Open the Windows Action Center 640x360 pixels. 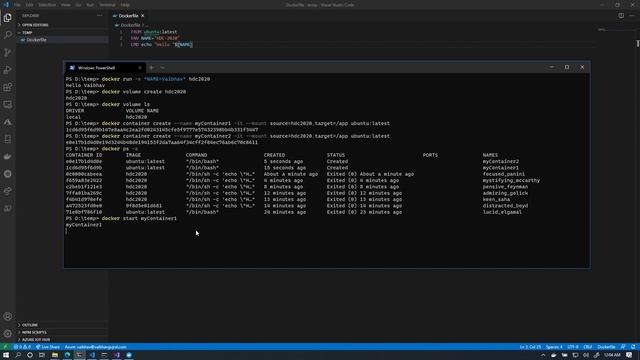[630, 356]
